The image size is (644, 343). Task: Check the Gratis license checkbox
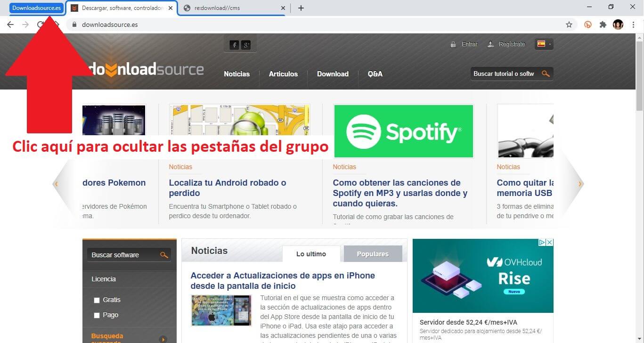point(97,300)
